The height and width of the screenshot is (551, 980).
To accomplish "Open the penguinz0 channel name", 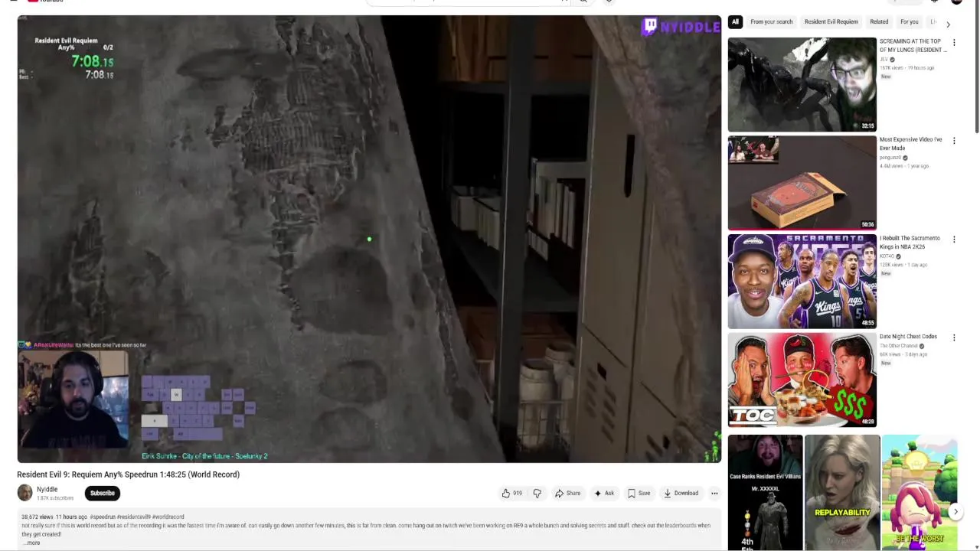I will 890,158.
